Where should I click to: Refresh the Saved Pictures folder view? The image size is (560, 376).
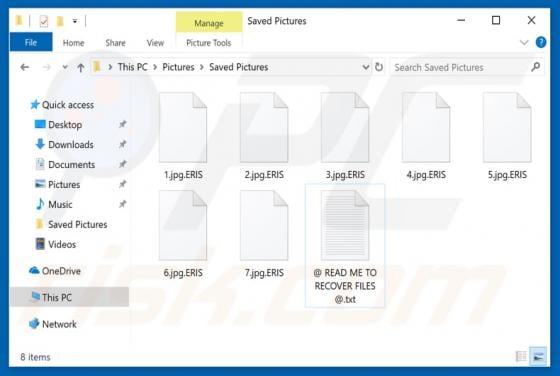379,67
